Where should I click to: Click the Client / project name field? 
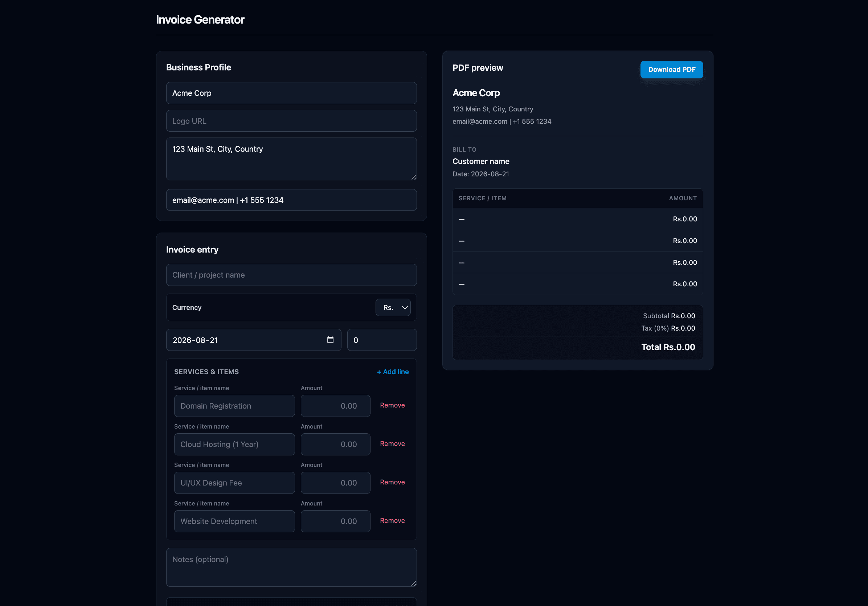pos(291,275)
